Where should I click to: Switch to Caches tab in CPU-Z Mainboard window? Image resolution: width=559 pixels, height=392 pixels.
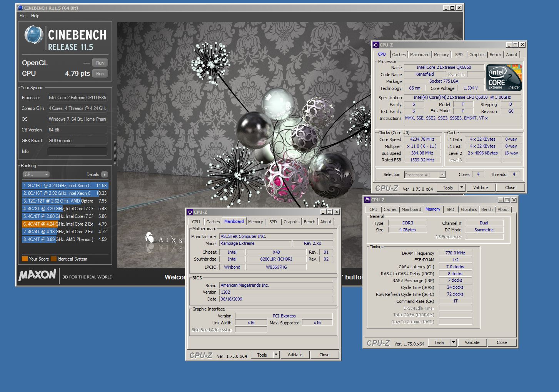[x=213, y=222]
